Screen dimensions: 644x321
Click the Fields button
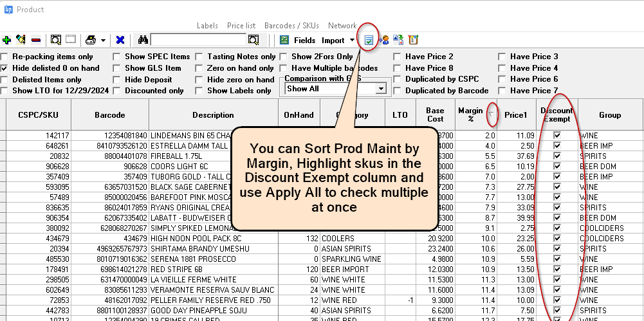tap(305, 41)
